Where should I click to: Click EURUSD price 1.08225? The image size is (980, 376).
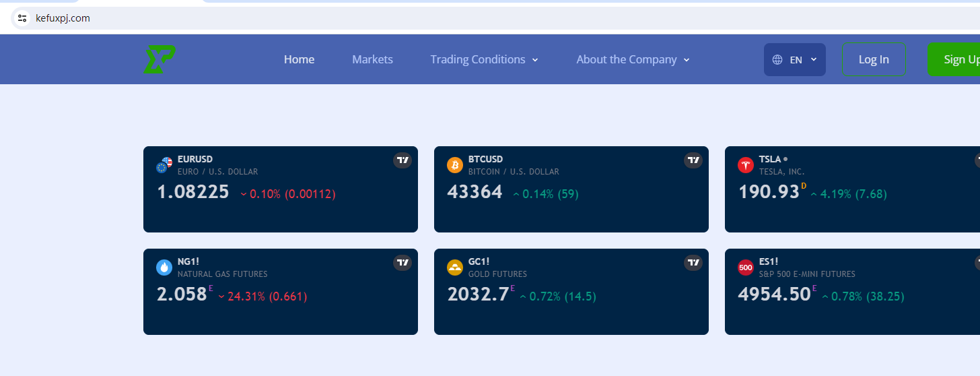click(x=193, y=192)
